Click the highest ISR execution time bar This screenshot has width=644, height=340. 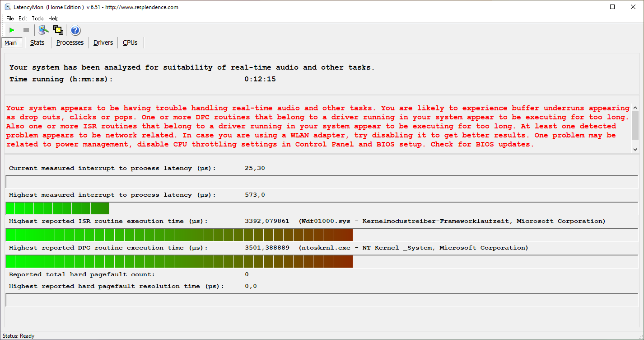click(179, 235)
